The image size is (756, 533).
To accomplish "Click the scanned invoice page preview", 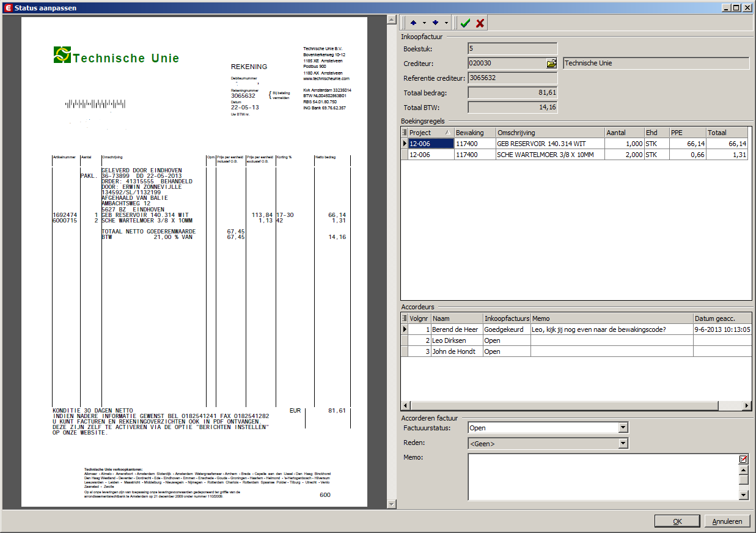I will point(194,262).
